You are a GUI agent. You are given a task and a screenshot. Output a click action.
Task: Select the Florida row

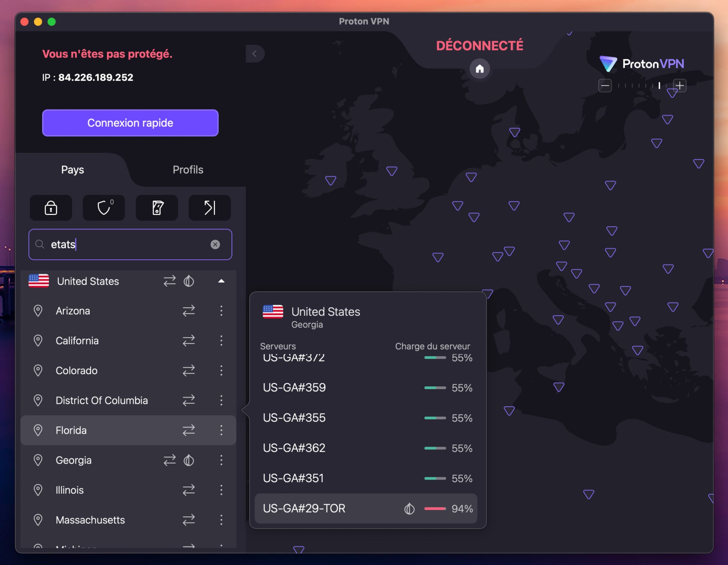[x=128, y=430]
